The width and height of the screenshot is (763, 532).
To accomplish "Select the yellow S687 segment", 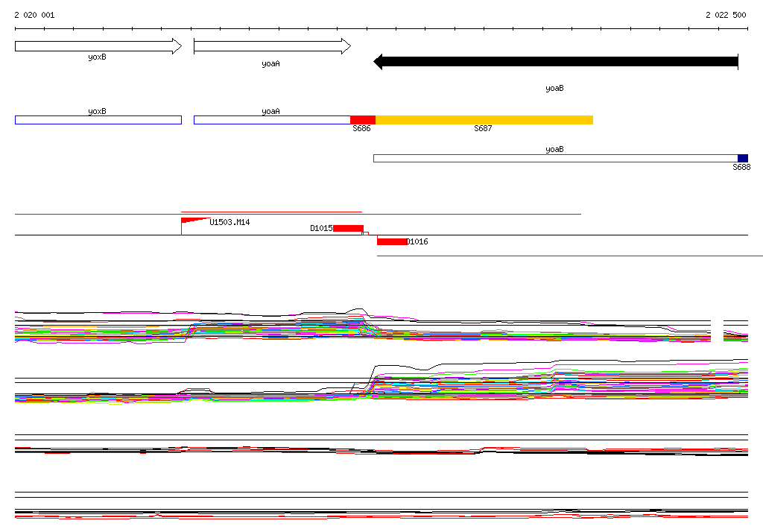I will coord(484,120).
